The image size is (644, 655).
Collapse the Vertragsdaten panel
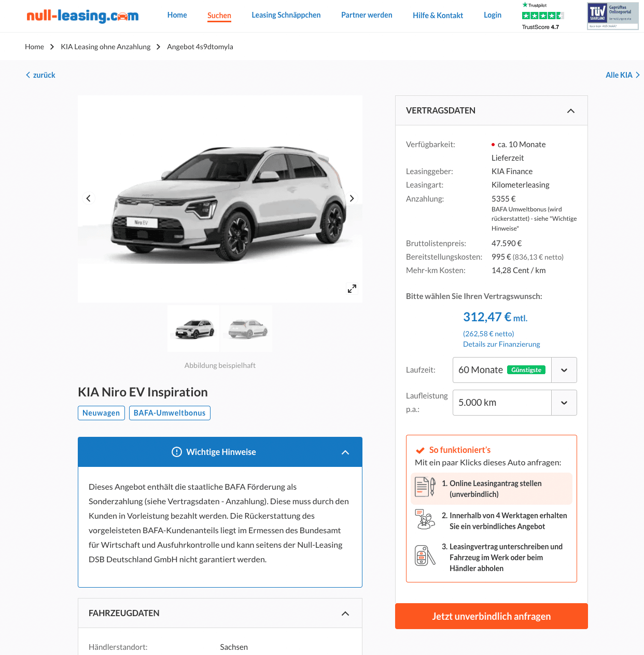coord(571,111)
